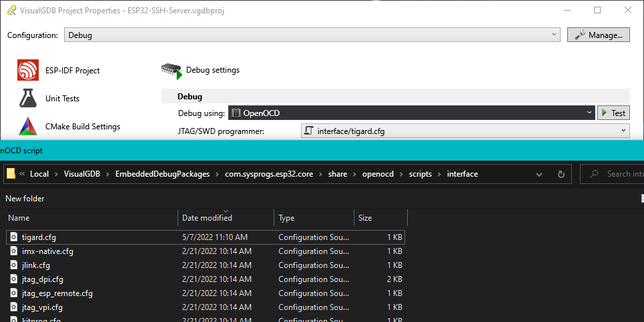The width and height of the screenshot is (644, 322).
Task: Open the JTAG/SWD programmer dropdown
Action: (465, 131)
